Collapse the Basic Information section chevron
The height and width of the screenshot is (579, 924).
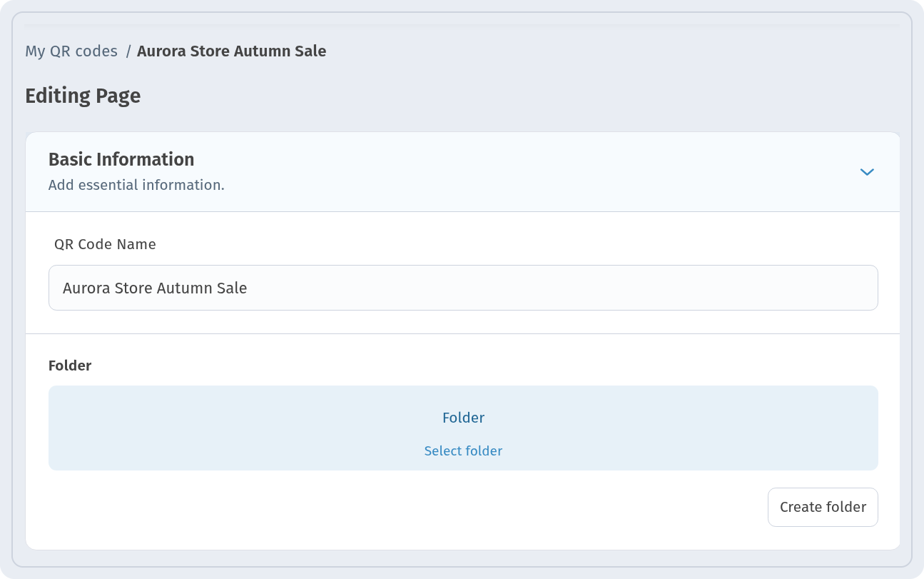tap(867, 172)
